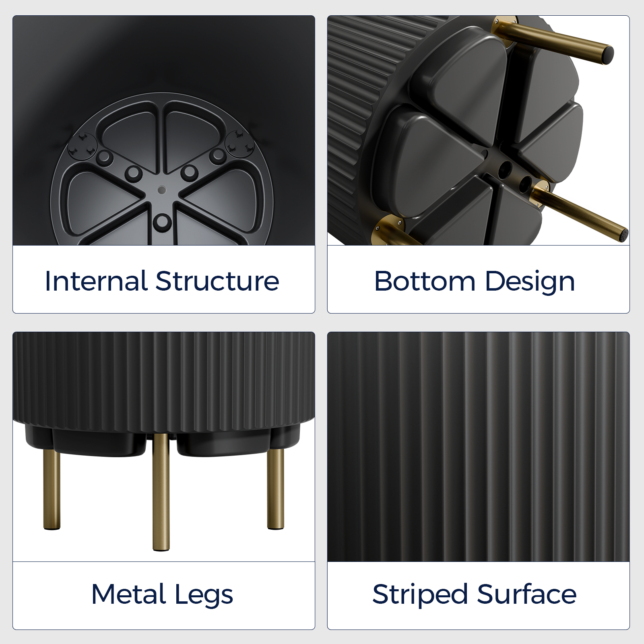Image resolution: width=644 pixels, height=644 pixels.
Task: Click the center hub of the internal wheel
Action: [162, 189]
